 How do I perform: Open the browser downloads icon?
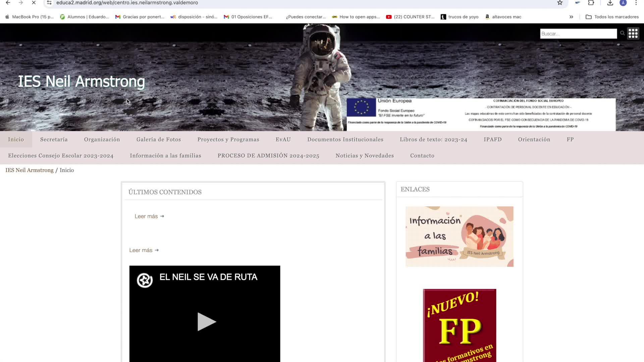click(610, 3)
